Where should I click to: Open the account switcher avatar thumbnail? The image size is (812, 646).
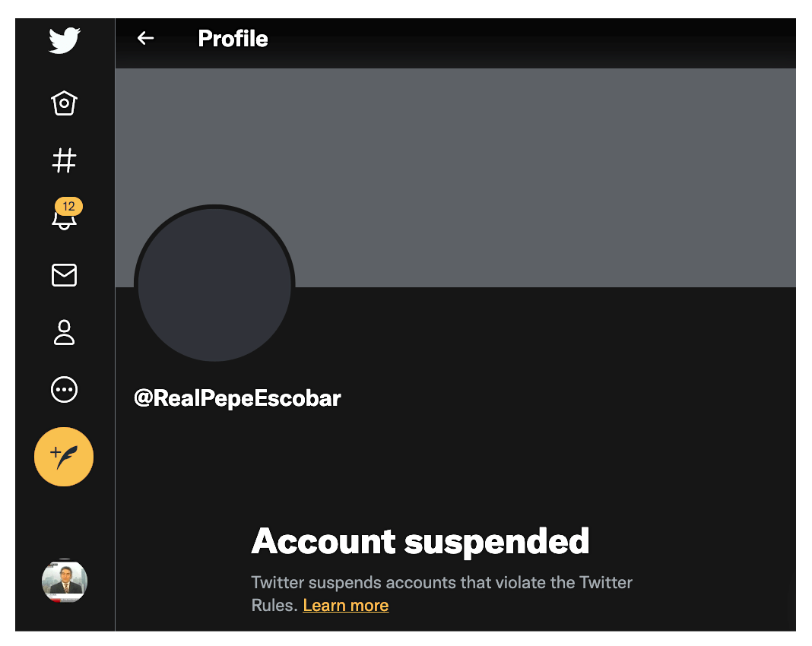point(65,581)
